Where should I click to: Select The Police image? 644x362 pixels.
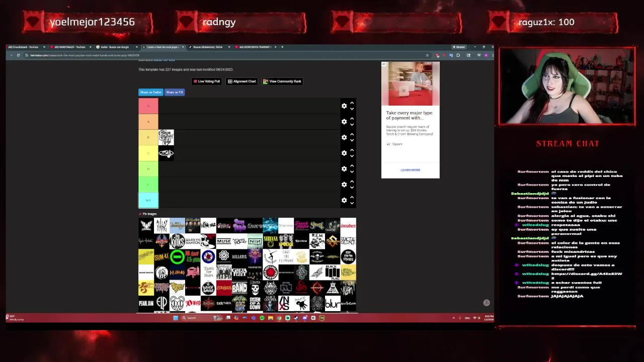(x=286, y=241)
